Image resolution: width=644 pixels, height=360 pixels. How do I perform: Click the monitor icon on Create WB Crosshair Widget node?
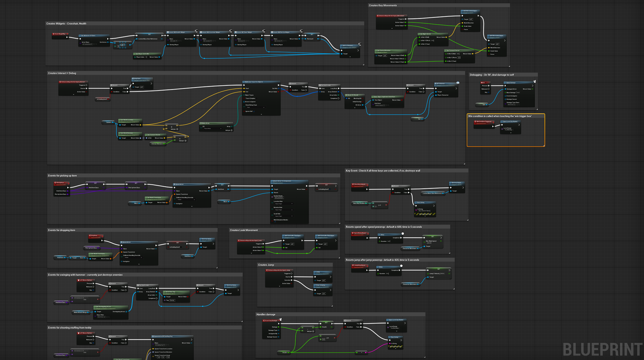coord(231,31)
